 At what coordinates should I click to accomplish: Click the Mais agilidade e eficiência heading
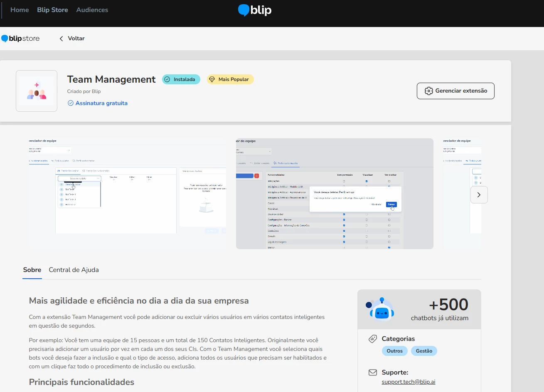pyautogui.click(x=139, y=301)
